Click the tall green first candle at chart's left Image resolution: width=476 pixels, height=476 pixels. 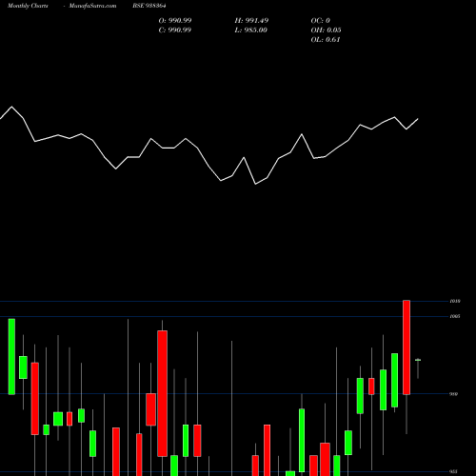click(11, 357)
